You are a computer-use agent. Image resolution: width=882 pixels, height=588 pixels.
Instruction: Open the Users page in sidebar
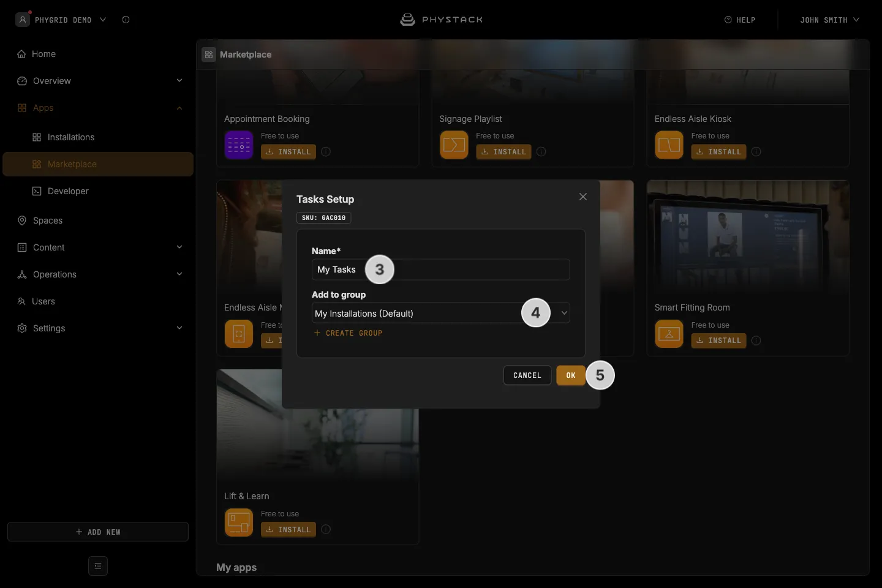click(x=98, y=301)
